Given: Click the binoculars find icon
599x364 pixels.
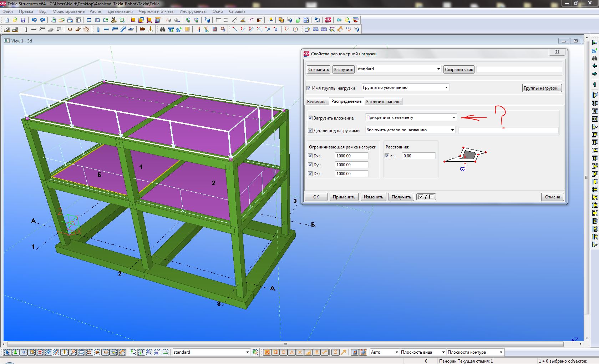Looking at the screenshot, I should click(x=162, y=29).
